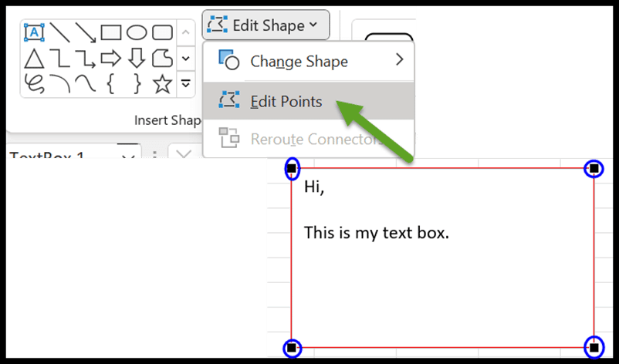
Task: Select the Freeform shape next to Down Arrow
Action: click(x=162, y=59)
